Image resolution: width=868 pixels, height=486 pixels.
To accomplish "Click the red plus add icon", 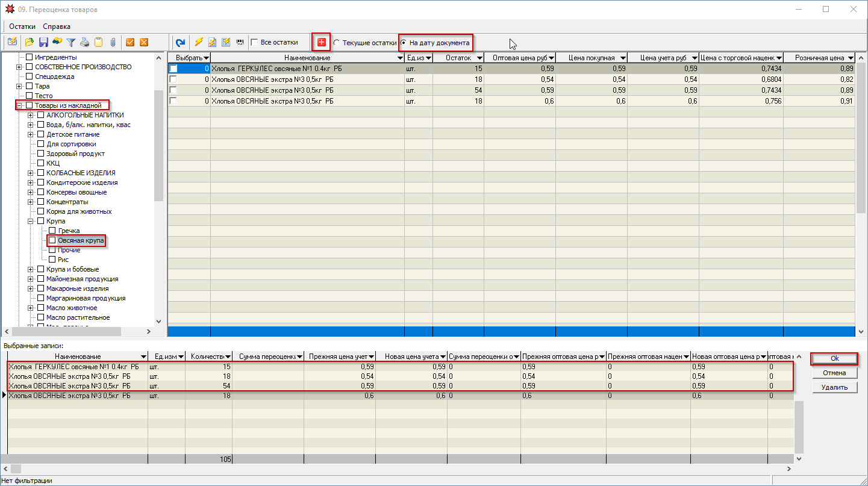I will click(321, 42).
